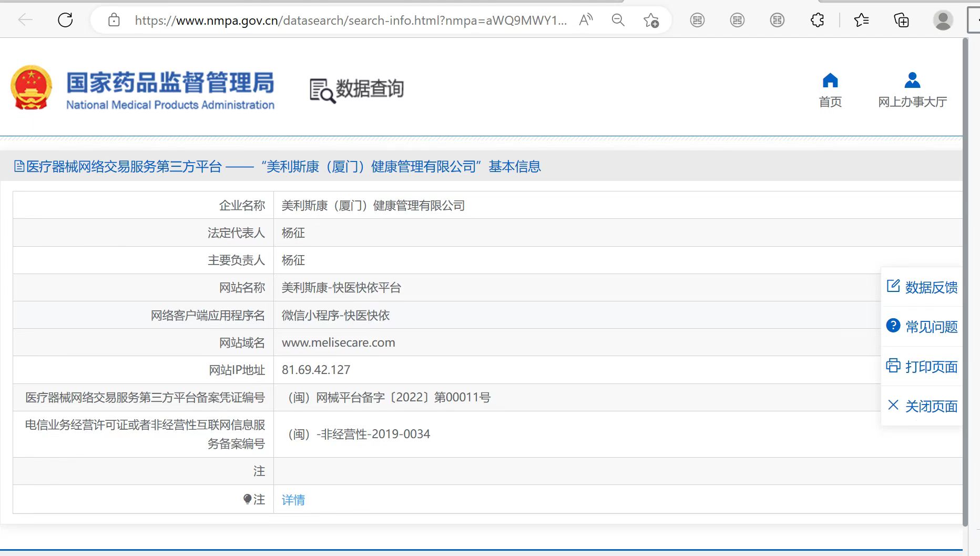Image resolution: width=980 pixels, height=556 pixels.
Task: Click the 打印页面 print page icon
Action: pyautogui.click(x=893, y=366)
